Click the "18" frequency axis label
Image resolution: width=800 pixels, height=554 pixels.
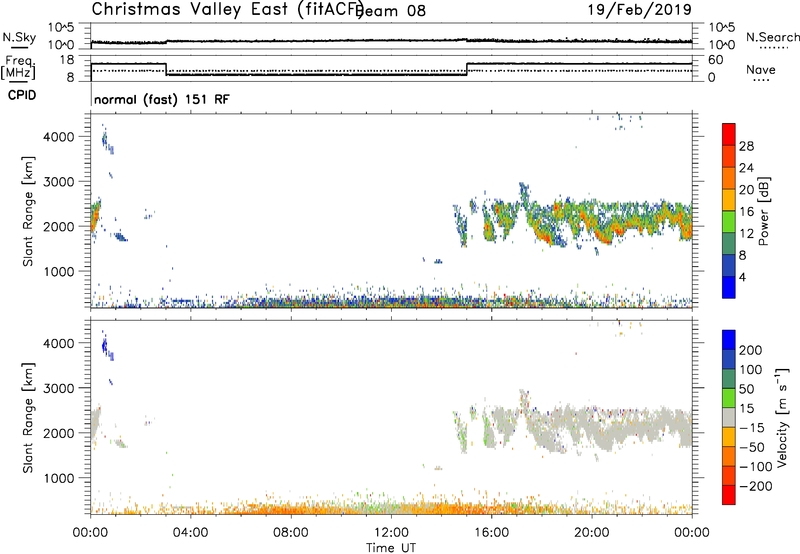click(x=67, y=60)
